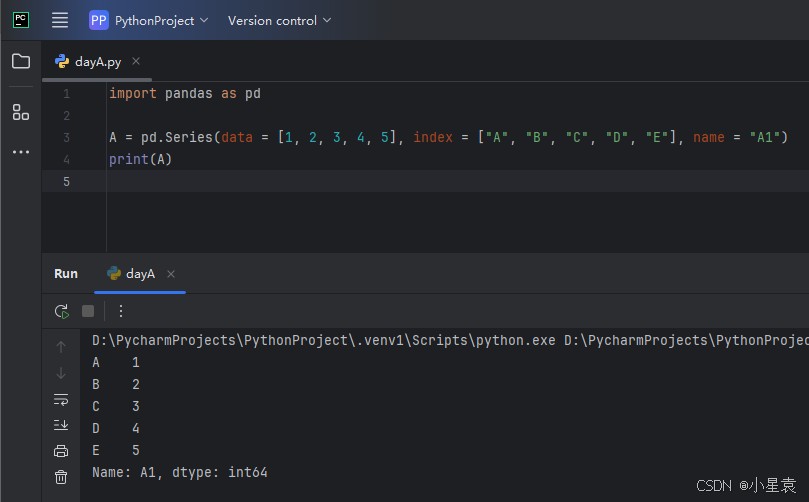Image resolution: width=809 pixels, height=502 pixels.
Task: Close the dayA run tab
Action: [x=171, y=274]
